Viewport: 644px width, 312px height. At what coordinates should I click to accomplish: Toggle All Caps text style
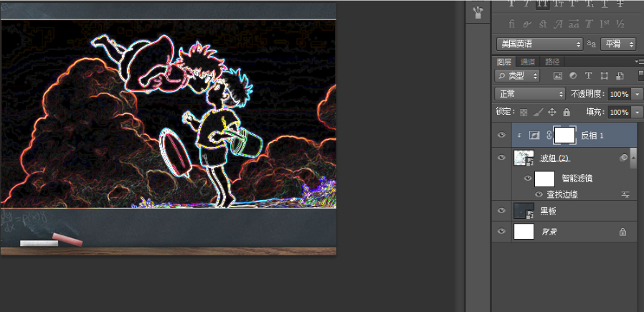(542, 4)
